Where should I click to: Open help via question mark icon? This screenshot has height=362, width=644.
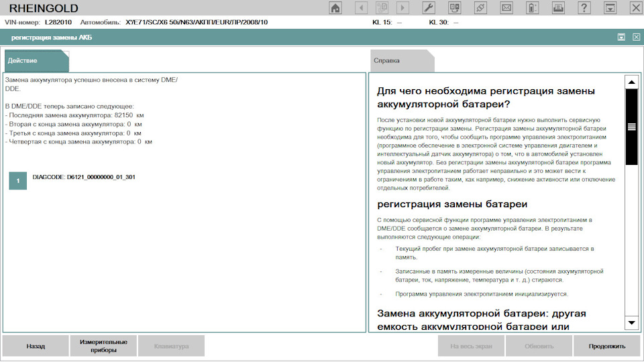[x=584, y=8]
